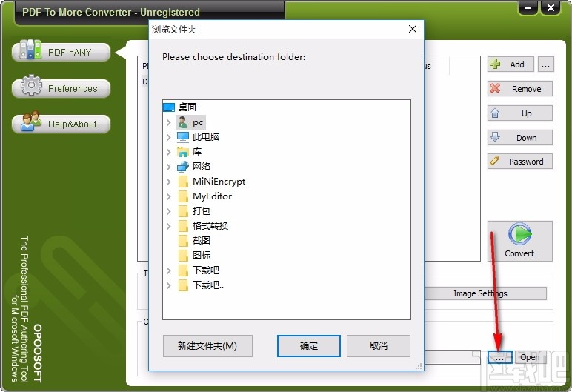Click the 截图 folder icon
The height and width of the screenshot is (392, 572).
(x=183, y=241)
